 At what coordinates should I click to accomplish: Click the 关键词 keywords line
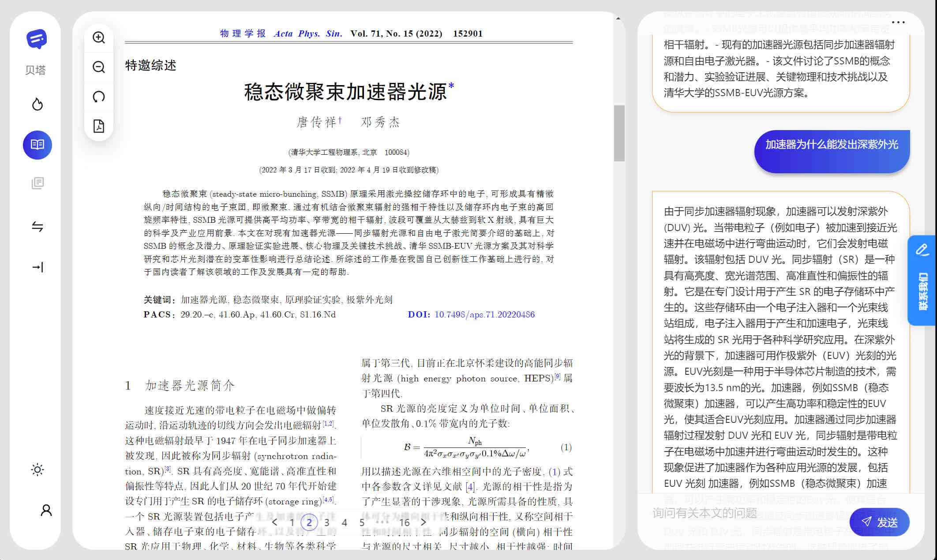coord(268,300)
